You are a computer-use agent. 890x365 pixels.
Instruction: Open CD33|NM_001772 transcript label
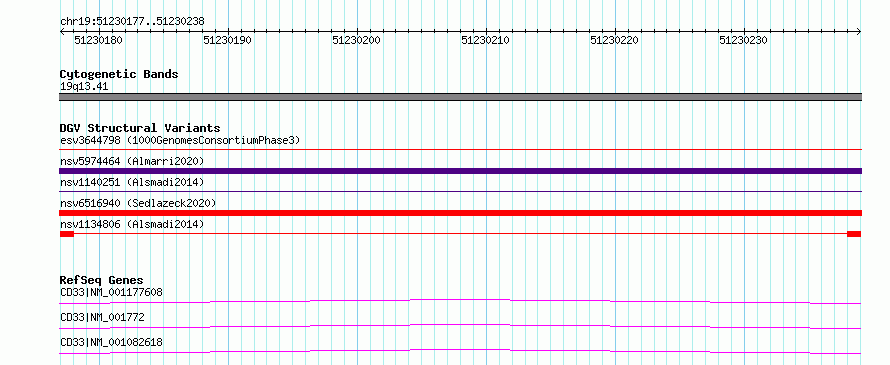(x=102, y=317)
